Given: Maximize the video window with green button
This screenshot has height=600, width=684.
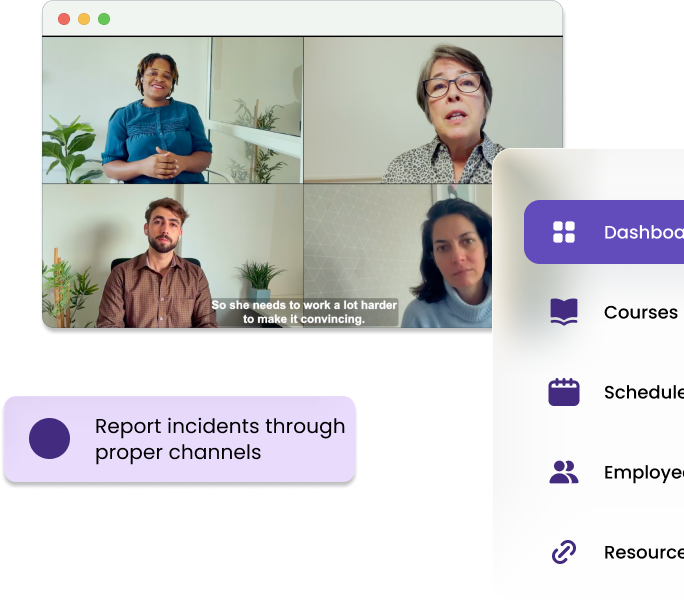Looking at the screenshot, I should (x=104, y=19).
